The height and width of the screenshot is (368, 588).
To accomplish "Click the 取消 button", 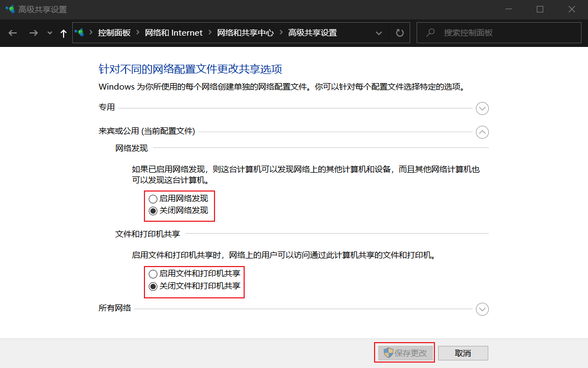I will pyautogui.click(x=463, y=353).
